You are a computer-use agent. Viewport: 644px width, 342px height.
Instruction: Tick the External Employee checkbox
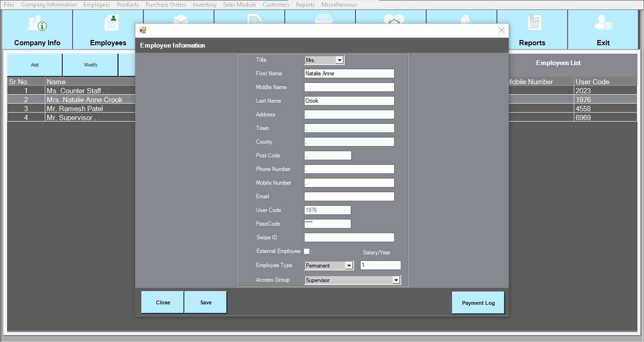[306, 252]
